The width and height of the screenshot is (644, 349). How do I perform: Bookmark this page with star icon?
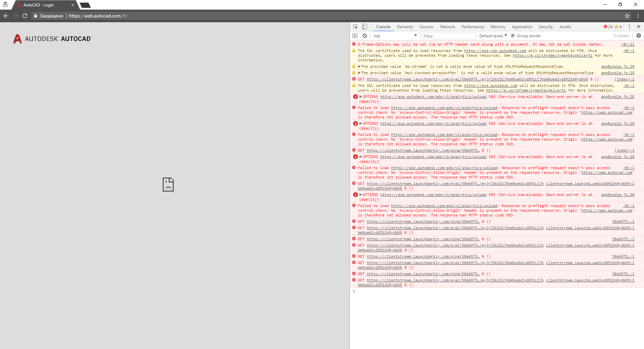(x=627, y=16)
